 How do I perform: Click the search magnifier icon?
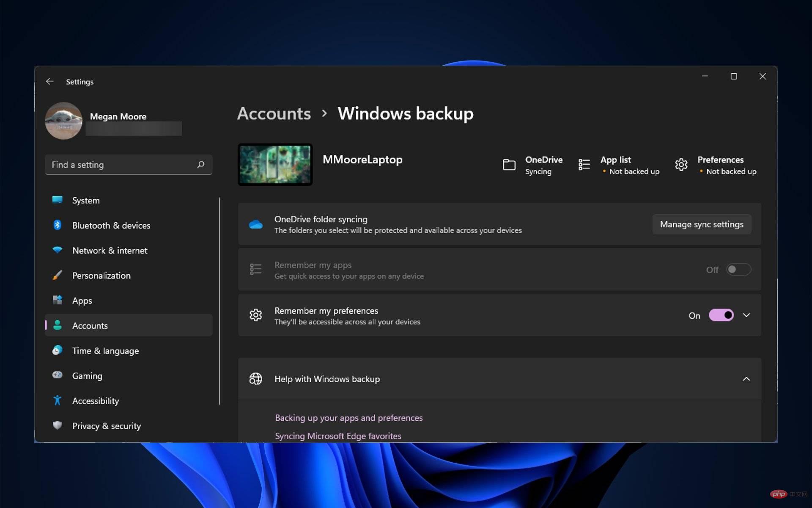pos(201,164)
